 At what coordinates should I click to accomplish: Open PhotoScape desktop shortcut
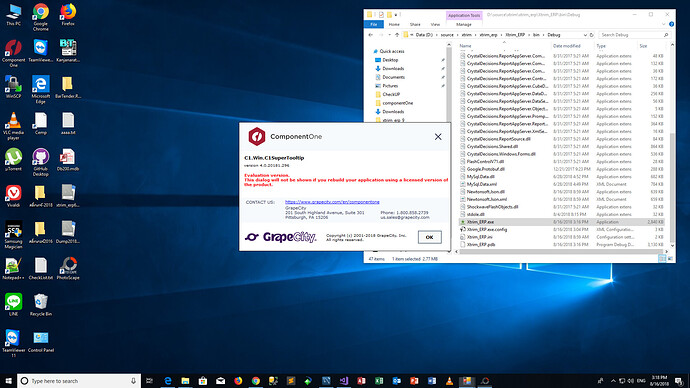click(68, 268)
